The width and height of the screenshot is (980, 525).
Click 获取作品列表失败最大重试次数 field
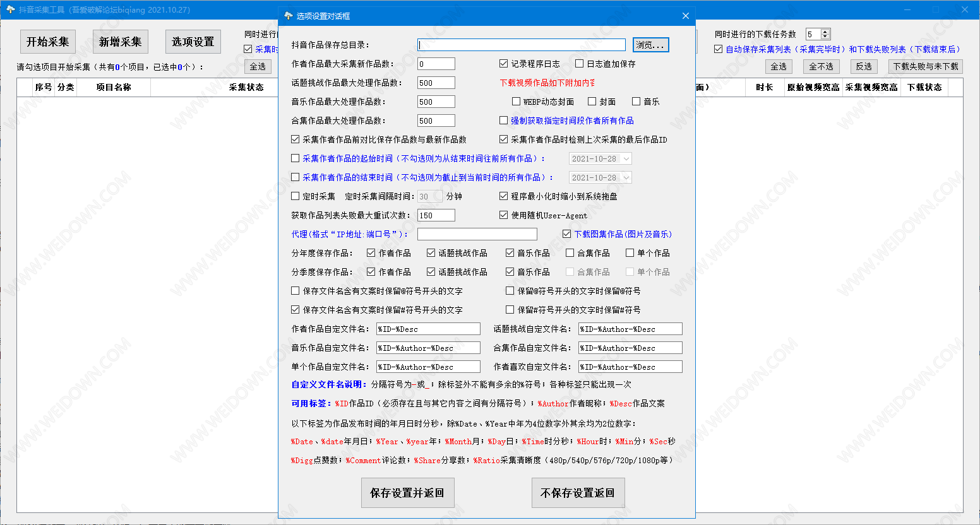(436, 215)
